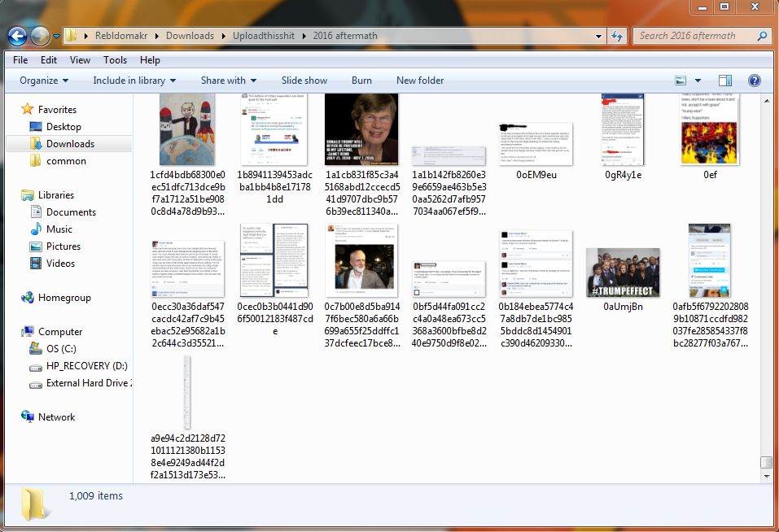Open the address bar history dropdown
The width and height of the screenshot is (779, 532).
(598, 37)
